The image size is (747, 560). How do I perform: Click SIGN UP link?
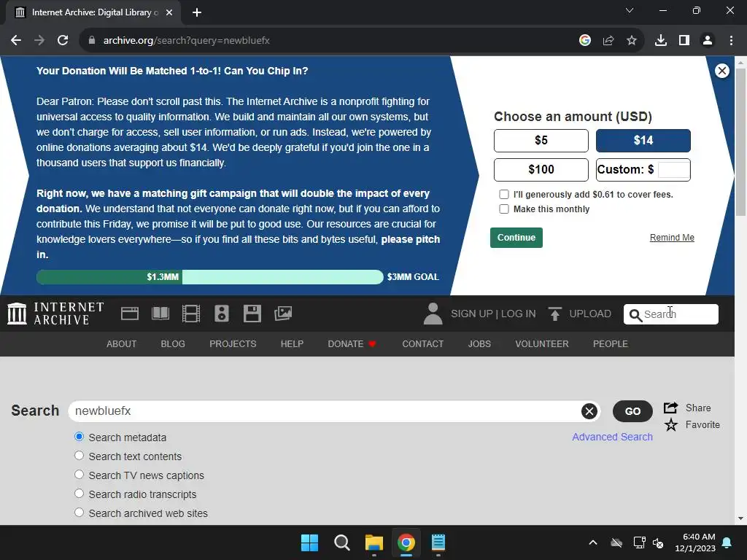tap(472, 314)
